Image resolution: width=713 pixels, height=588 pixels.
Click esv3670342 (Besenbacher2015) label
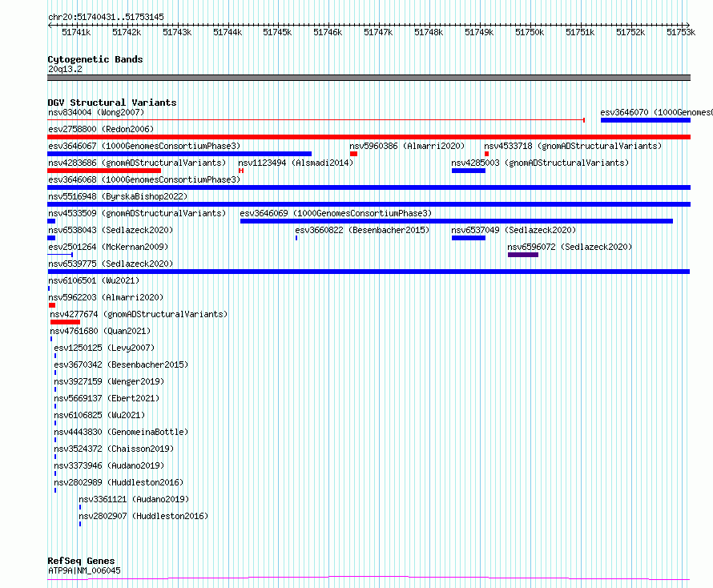(121, 364)
